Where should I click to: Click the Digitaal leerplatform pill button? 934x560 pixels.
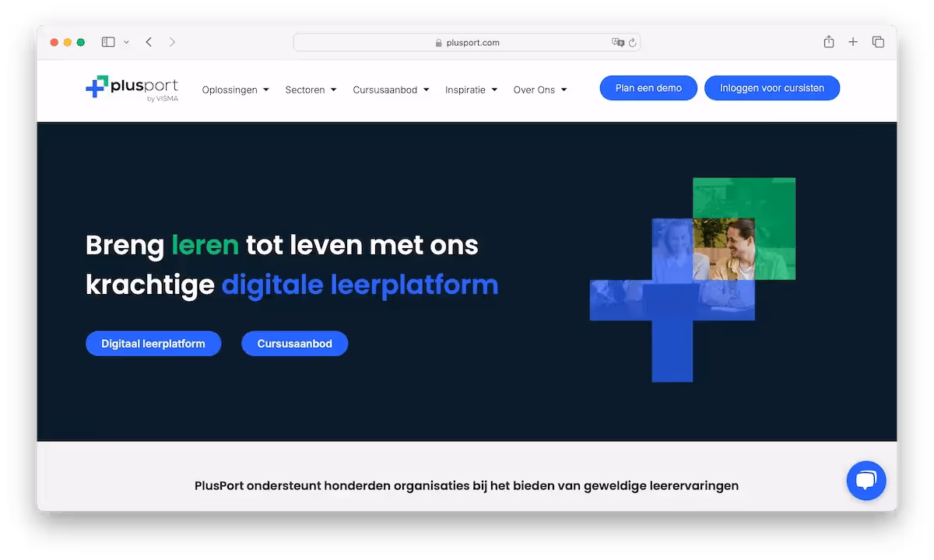(x=153, y=343)
